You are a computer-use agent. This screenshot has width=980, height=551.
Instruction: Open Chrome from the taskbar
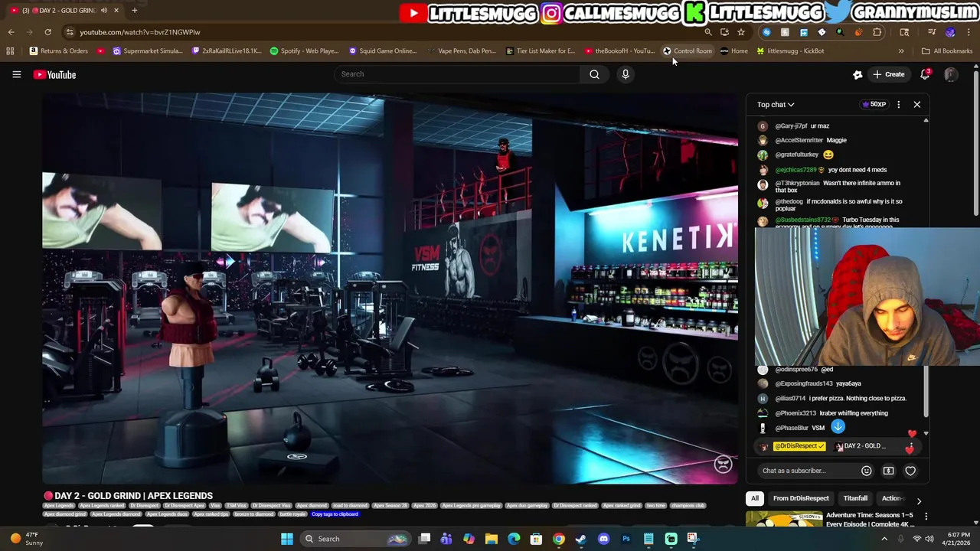[559, 539]
